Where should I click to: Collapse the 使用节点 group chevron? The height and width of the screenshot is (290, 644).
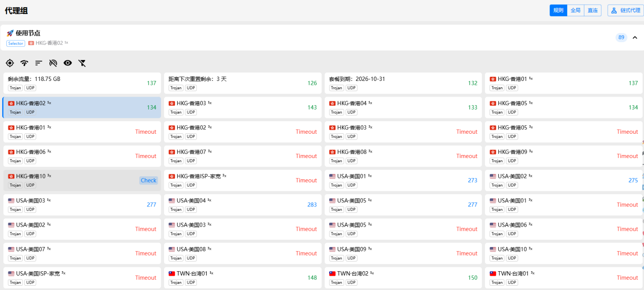click(x=635, y=37)
